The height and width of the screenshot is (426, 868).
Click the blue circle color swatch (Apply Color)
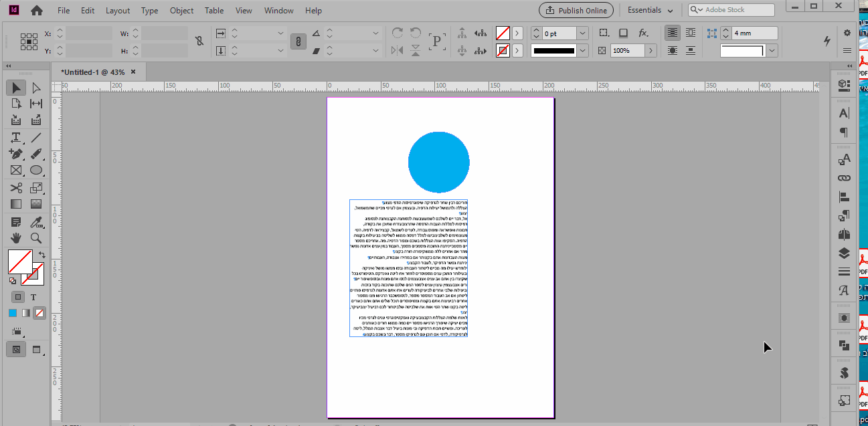point(13,313)
